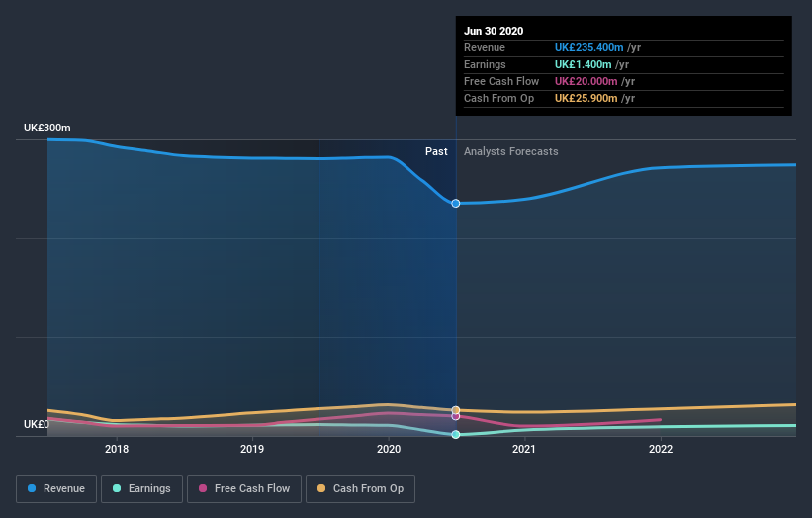Click the UK£300m y-axis label

point(47,128)
